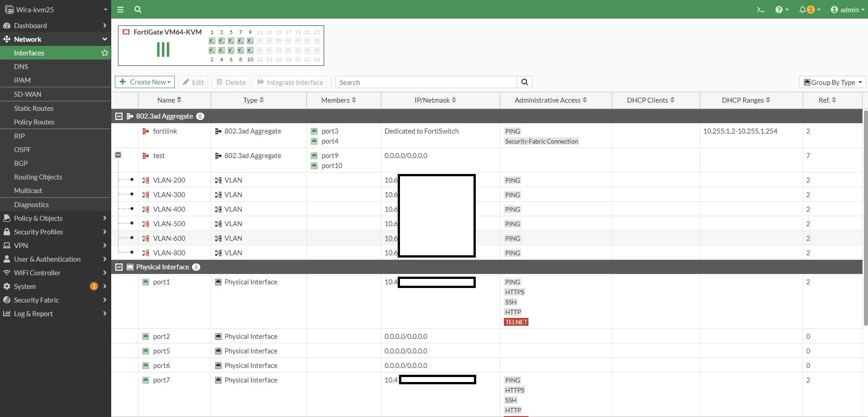The image size is (868, 417).
Task: Click the Delete button
Action: pos(231,82)
